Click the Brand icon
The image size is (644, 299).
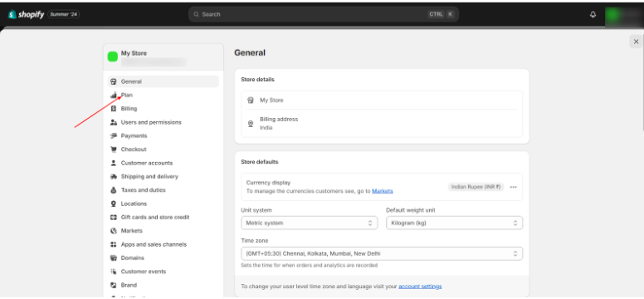pos(114,285)
